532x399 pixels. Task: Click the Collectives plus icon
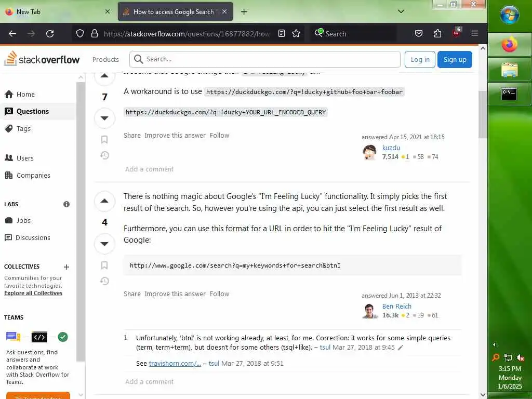[66, 267]
